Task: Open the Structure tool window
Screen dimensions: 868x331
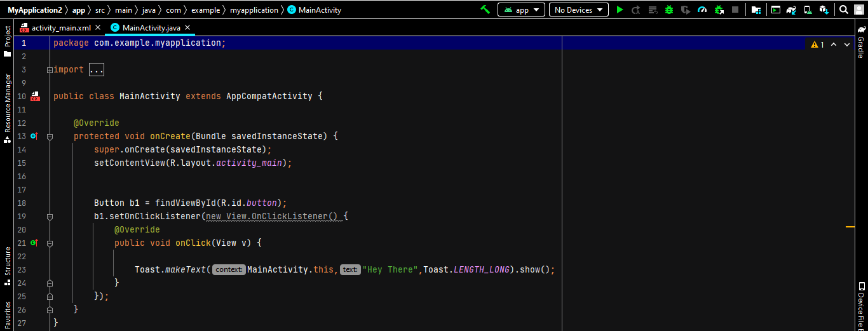Action: click(8, 266)
